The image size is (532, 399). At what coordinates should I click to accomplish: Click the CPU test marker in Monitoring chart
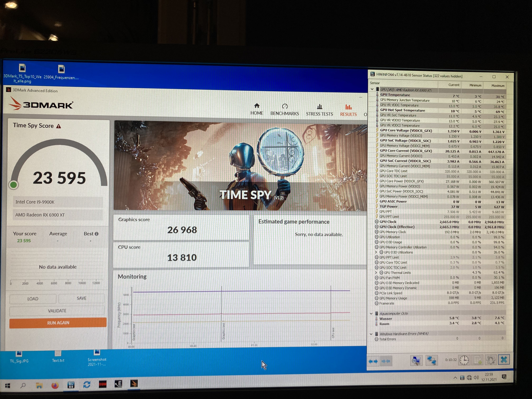point(333,333)
